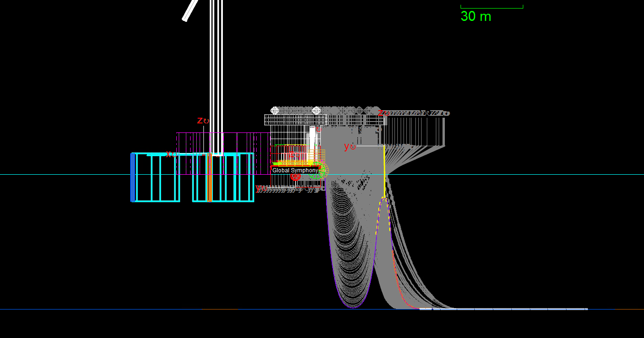
Task: Click the green 30 m scale label
Action: click(x=476, y=17)
